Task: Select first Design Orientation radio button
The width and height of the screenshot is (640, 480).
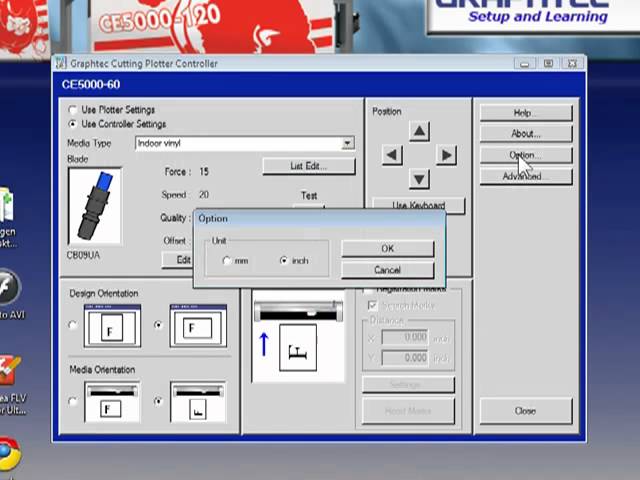Action: click(73, 325)
